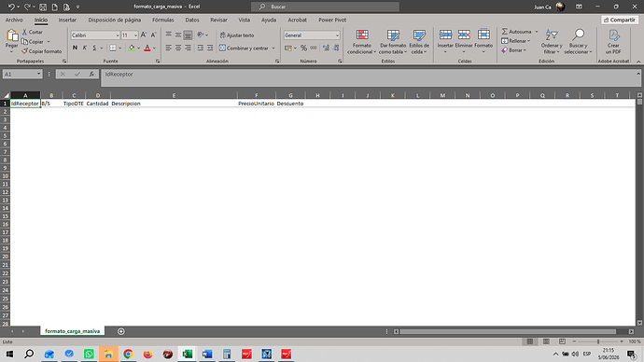Viewport: 644px width, 362px height.
Task: Click Eliminar cells icon
Action: tap(464, 35)
